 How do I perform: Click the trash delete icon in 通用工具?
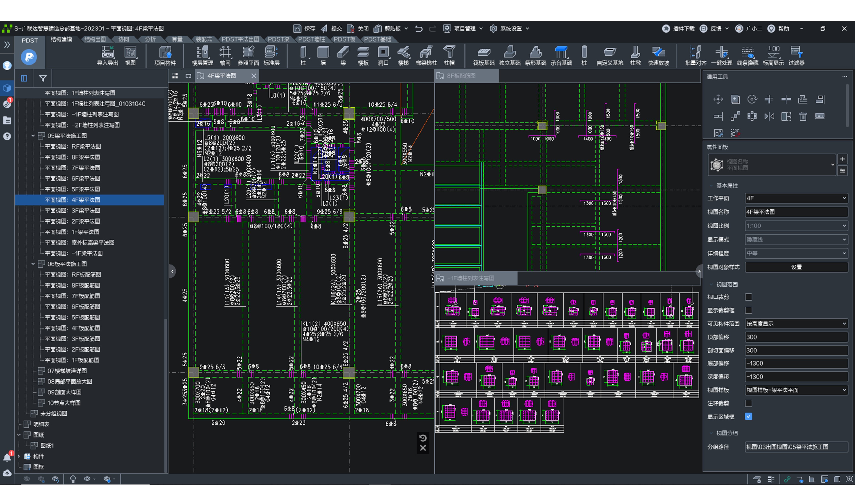[x=803, y=116]
